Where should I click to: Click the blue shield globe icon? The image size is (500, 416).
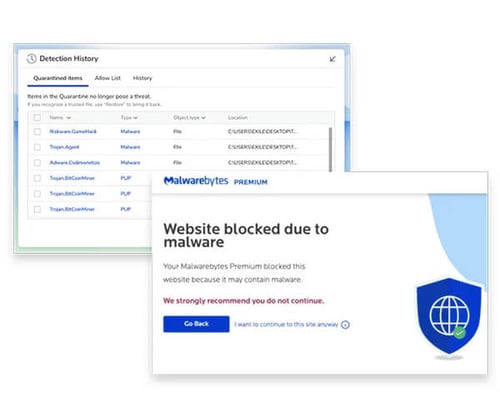coord(449,316)
